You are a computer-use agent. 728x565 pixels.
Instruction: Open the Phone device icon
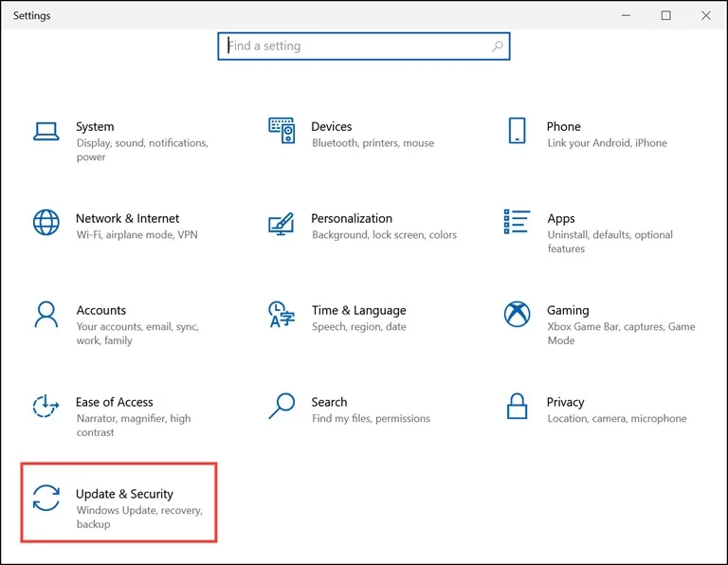(x=517, y=131)
